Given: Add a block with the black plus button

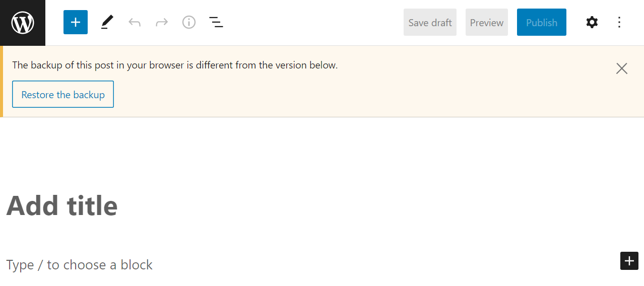Looking at the screenshot, I should 629,261.
